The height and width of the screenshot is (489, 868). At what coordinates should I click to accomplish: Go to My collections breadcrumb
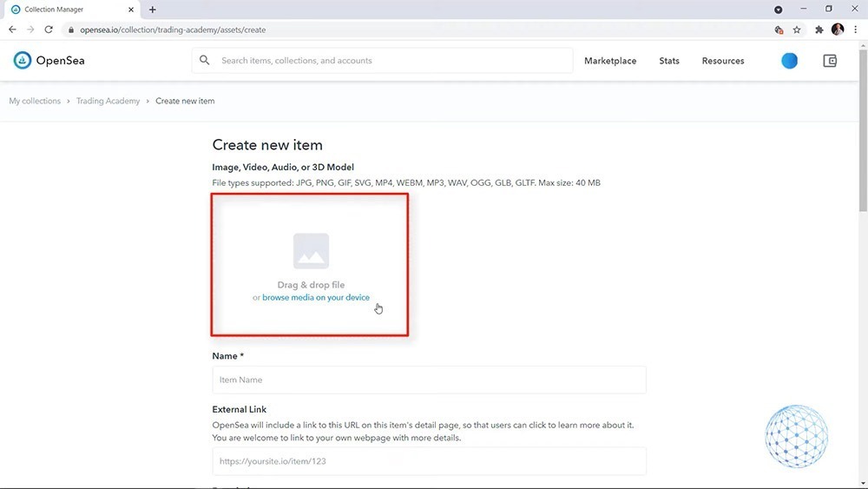tap(35, 101)
